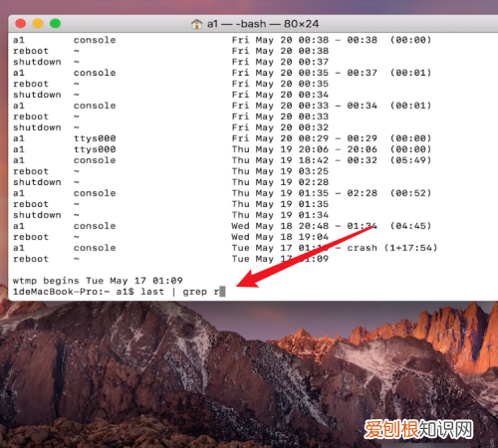Click the yellow minimize window button

38,24
